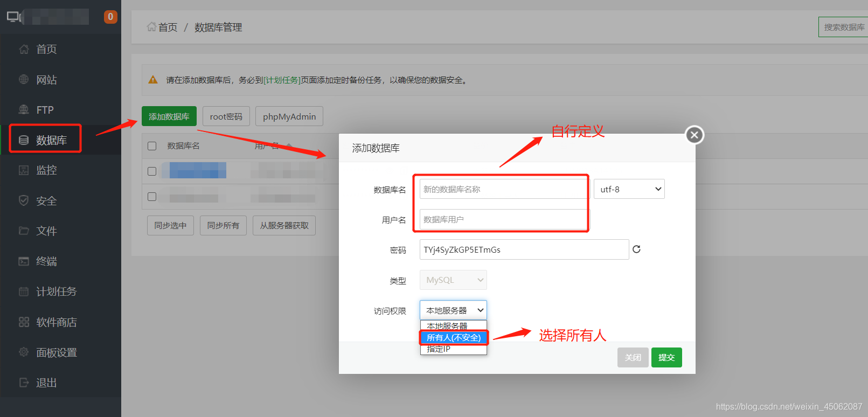
Task: Click the monitor icon at sidebar top
Action: point(14,17)
